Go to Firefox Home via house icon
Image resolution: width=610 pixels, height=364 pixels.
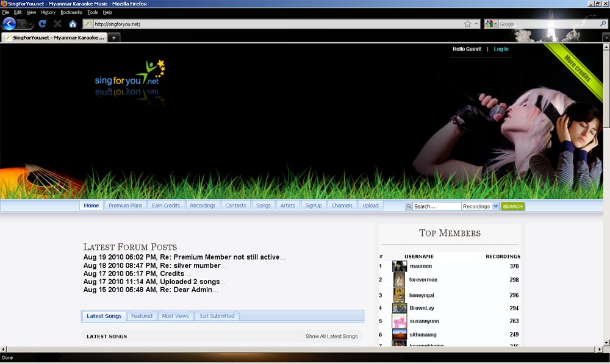point(73,24)
